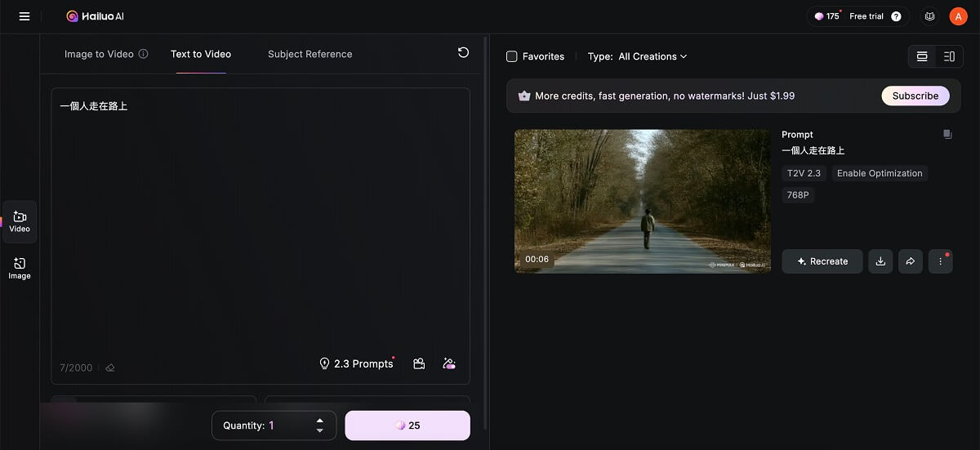Viewport: 980px width, 450px height.
Task: Switch to the single-column list view
Action: [x=922, y=56]
